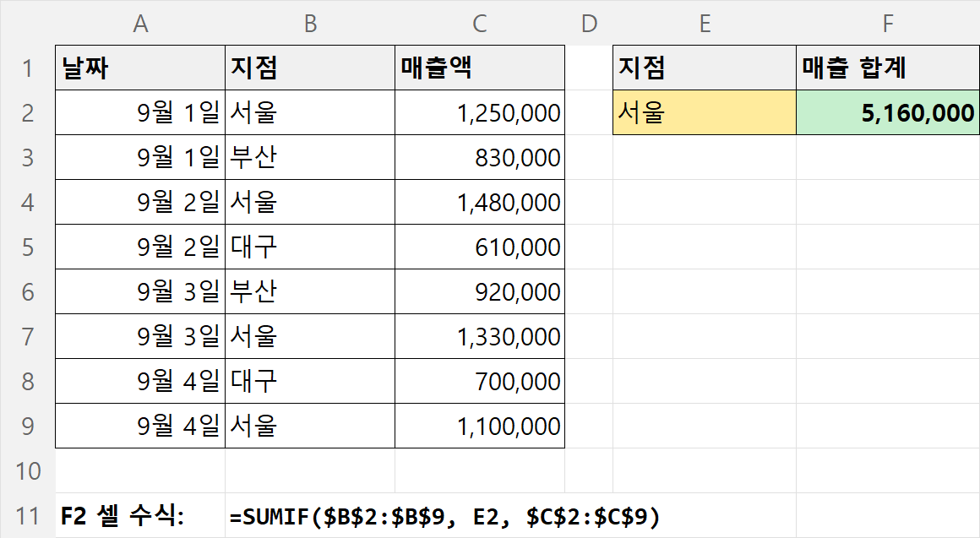
Task: Click the 1,250,000 sales cell
Action: (x=479, y=112)
